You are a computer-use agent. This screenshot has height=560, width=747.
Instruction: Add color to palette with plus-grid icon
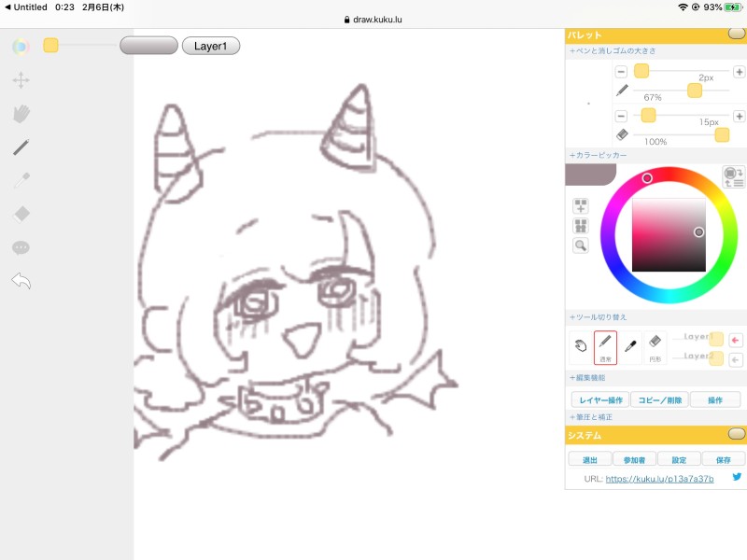(580, 206)
